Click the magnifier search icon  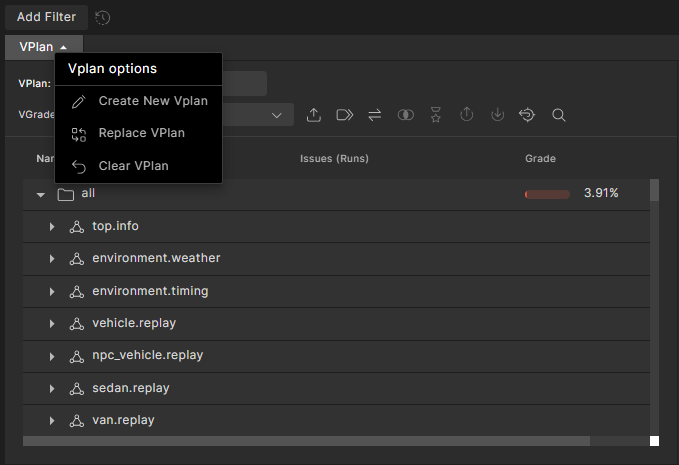click(x=559, y=115)
